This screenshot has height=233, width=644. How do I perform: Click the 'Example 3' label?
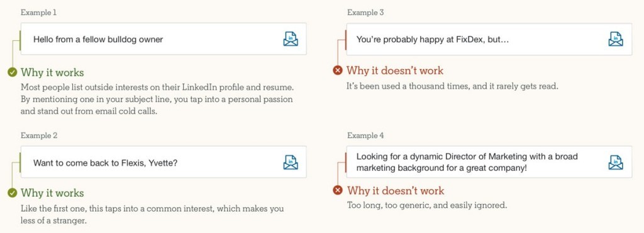[x=365, y=13]
